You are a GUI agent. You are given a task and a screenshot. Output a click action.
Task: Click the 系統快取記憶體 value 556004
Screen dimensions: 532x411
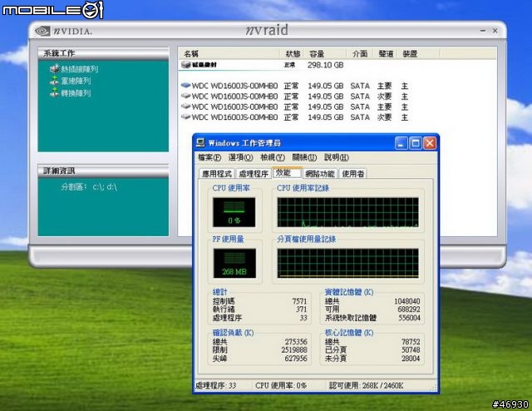pyautogui.click(x=410, y=318)
